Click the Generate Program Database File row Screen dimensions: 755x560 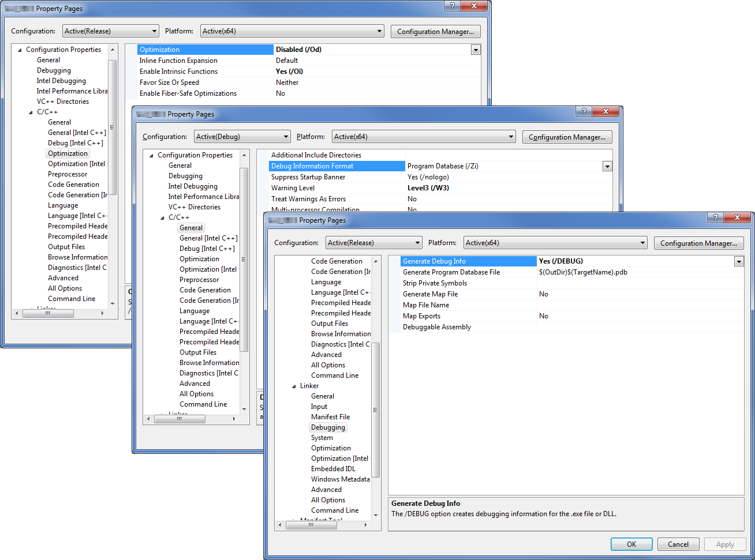pos(571,272)
